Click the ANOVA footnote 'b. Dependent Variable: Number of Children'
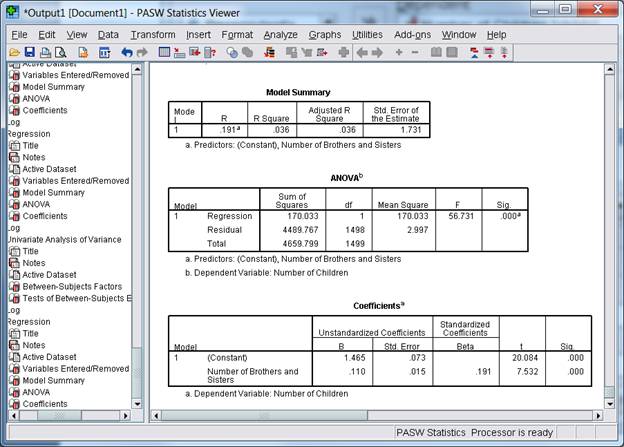Screen dimensions: 624x447 pyautogui.click(x=267, y=273)
